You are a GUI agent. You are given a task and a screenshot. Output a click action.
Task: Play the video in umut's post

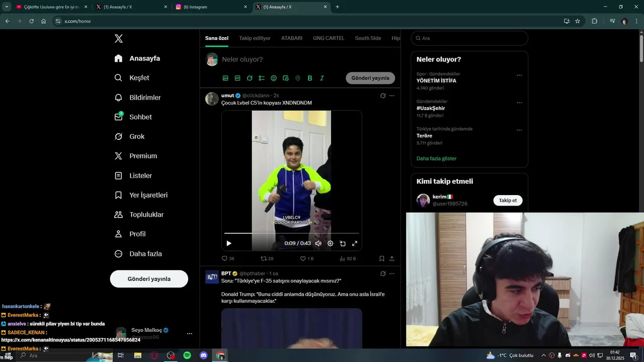click(x=229, y=243)
